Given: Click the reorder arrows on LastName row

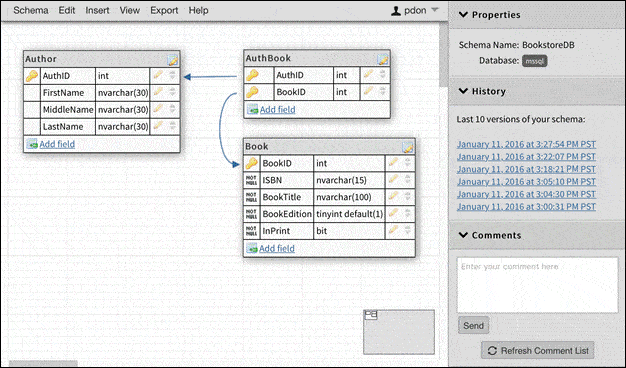Looking at the screenshot, I should point(172,126).
